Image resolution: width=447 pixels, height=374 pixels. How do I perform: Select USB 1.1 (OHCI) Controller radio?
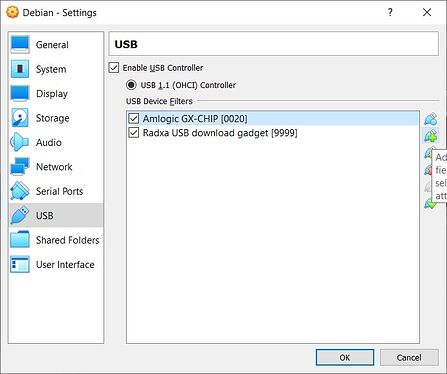pos(131,85)
